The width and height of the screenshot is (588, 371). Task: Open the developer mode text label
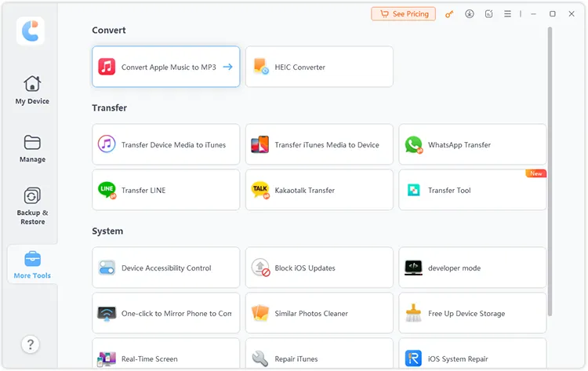454,267
